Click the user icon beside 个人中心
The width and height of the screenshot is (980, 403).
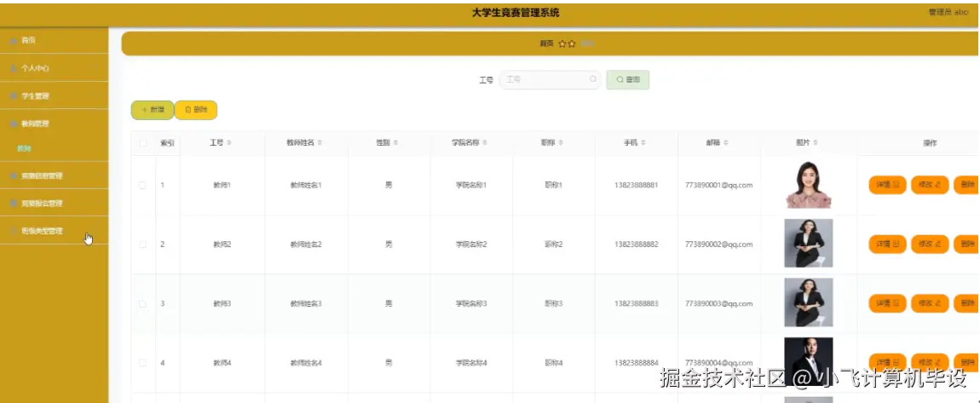pyautogui.click(x=14, y=68)
